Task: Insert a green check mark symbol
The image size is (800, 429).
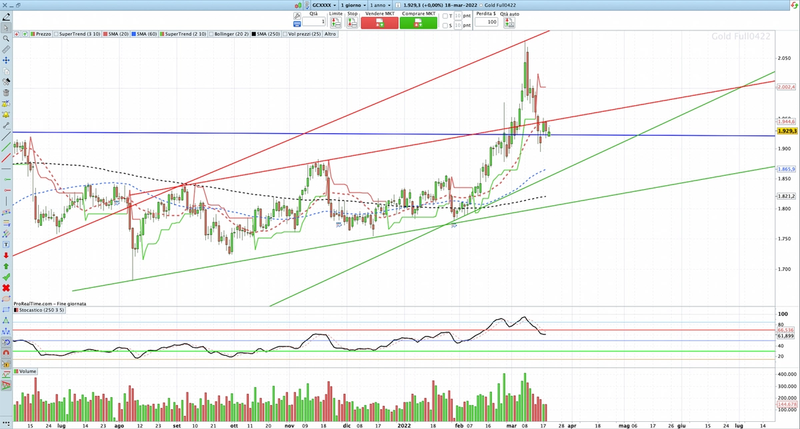Action: pyautogui.click(x=6, y=277)
